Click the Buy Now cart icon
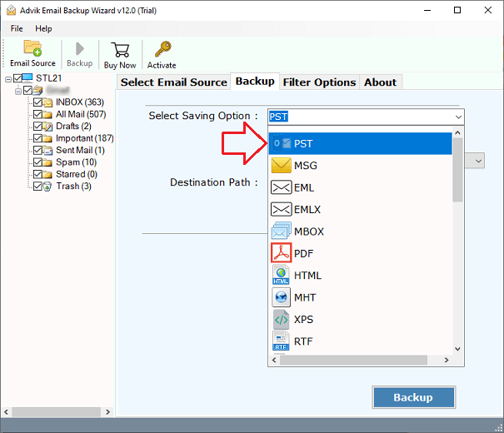 click(x=120, y=53)
